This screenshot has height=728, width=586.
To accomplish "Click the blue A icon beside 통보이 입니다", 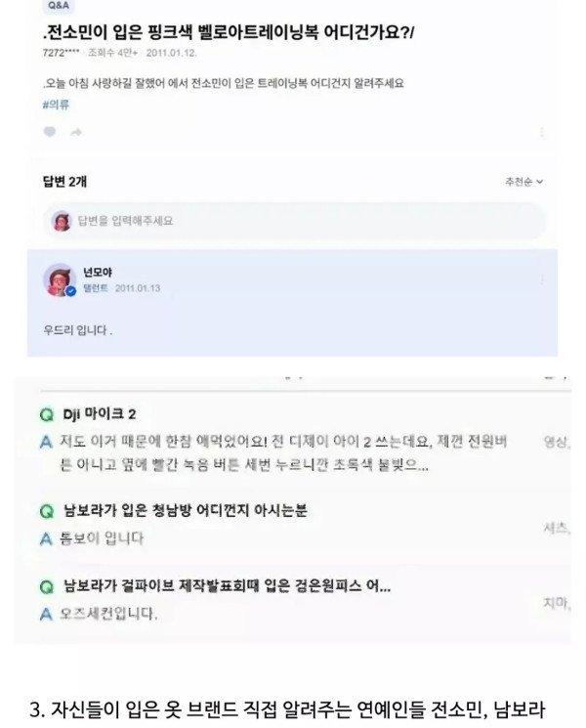I will (45, 537).
